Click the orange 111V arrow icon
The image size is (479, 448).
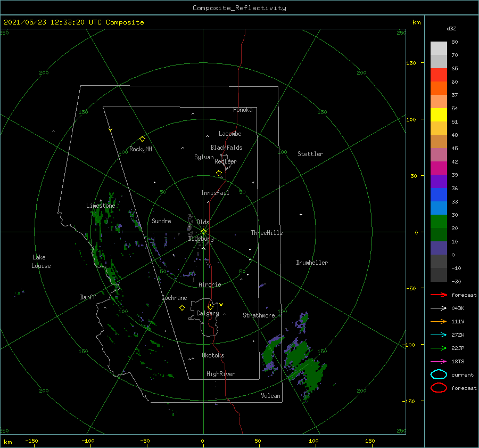[x=439, y=321]
